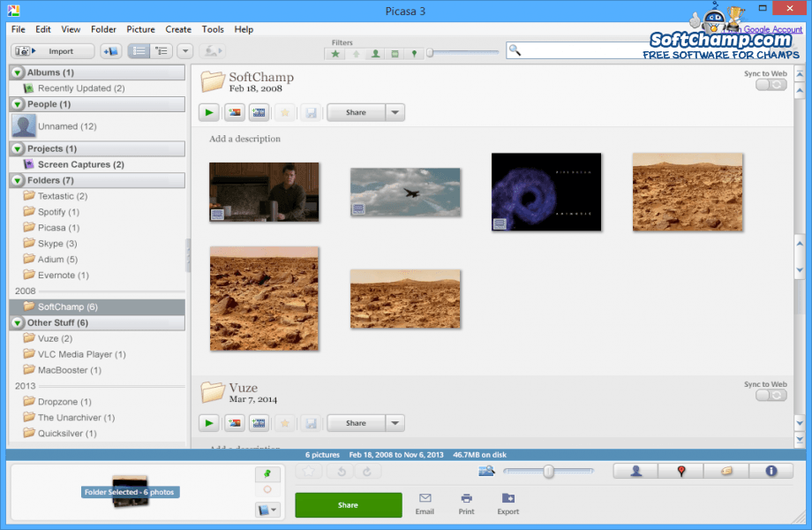Viewport: 812px width, 530px height.
Task: Clear the photo tray selection
Action: pyautogui.click(x=267, y=489)
